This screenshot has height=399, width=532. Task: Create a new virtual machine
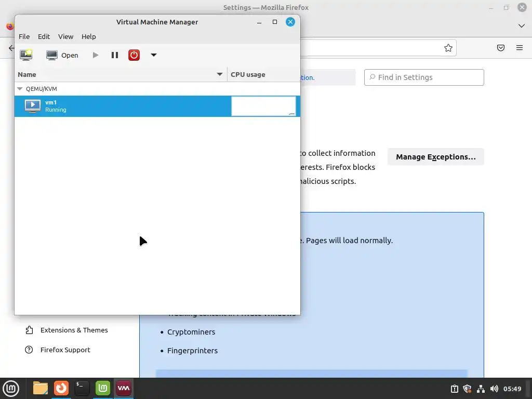click(x=26, y=55)
